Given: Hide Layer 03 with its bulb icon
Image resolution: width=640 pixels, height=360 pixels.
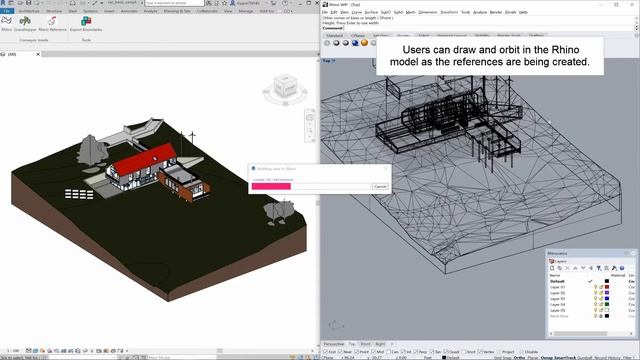Looking at the screenshot, I should pos(595,298).
